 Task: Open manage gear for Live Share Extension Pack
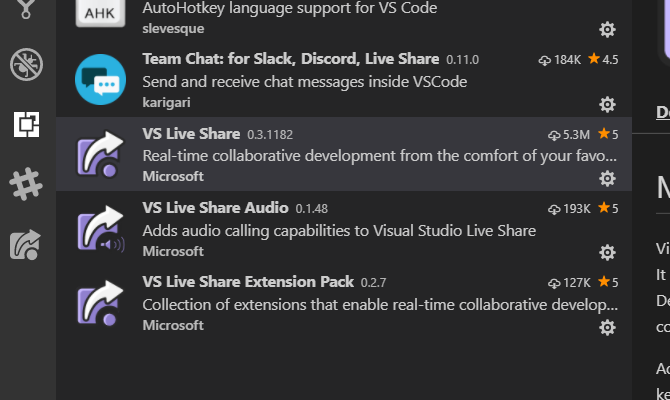607,327
